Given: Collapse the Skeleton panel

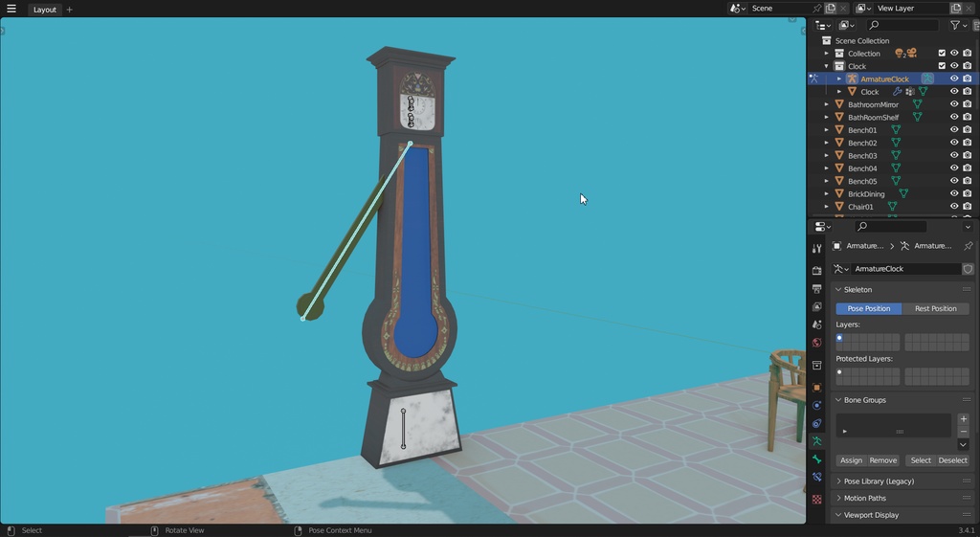Looking at the screenshot, I should tap(838, 289).
